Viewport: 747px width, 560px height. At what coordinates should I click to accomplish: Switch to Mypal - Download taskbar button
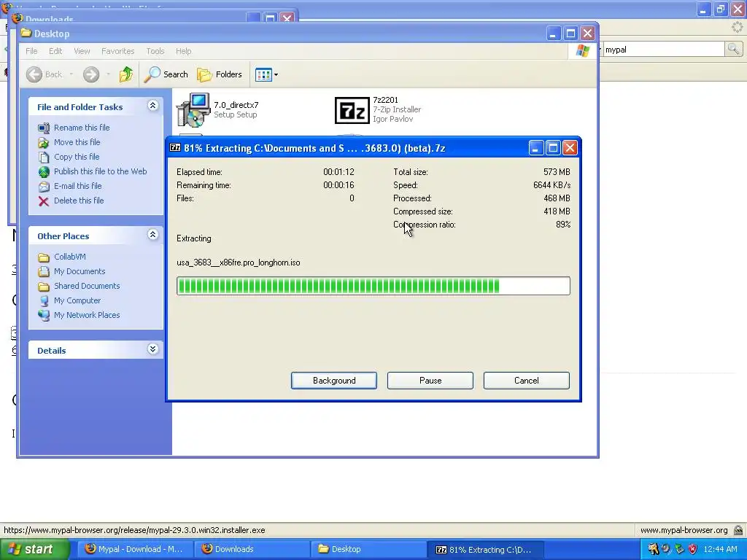[x=136, y=550]
